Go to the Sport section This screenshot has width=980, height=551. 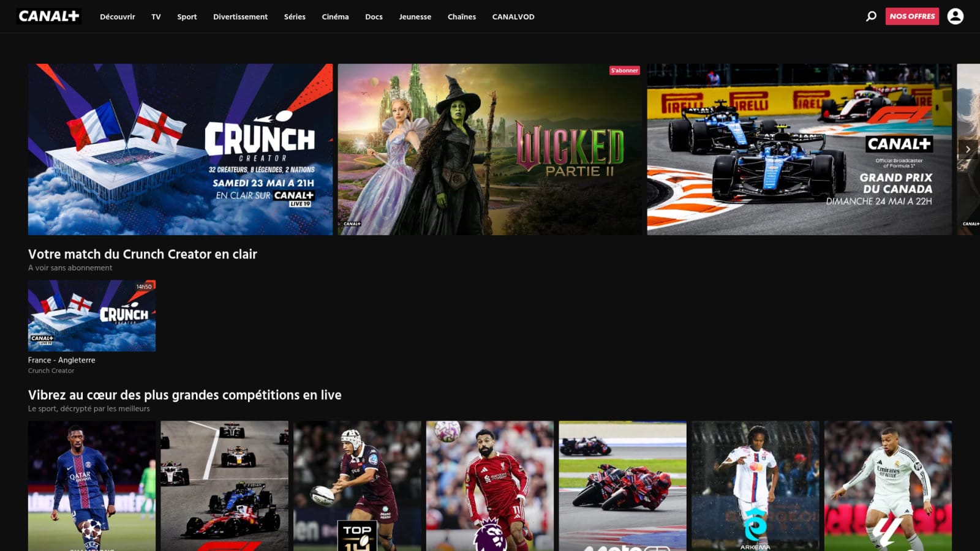tap(187, 17)
